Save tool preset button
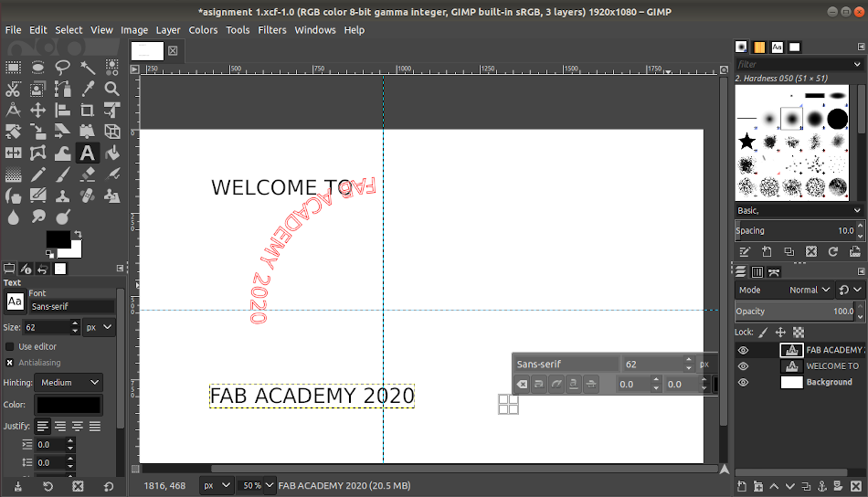 pos(17,486)
